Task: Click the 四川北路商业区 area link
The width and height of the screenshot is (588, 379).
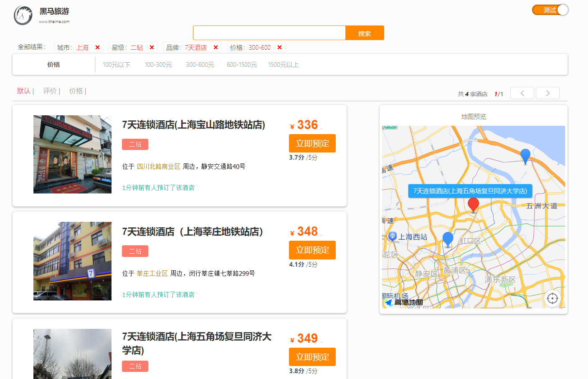Action: click(159, 166)
